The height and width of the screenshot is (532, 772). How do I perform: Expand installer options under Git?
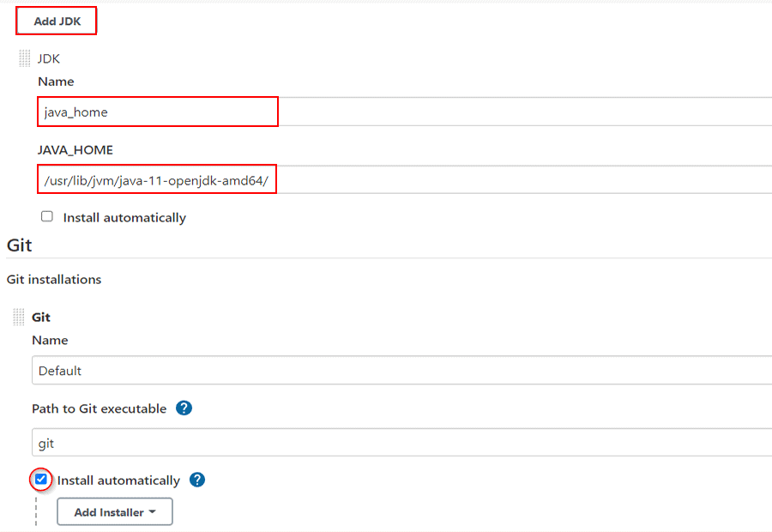point(114,511)
